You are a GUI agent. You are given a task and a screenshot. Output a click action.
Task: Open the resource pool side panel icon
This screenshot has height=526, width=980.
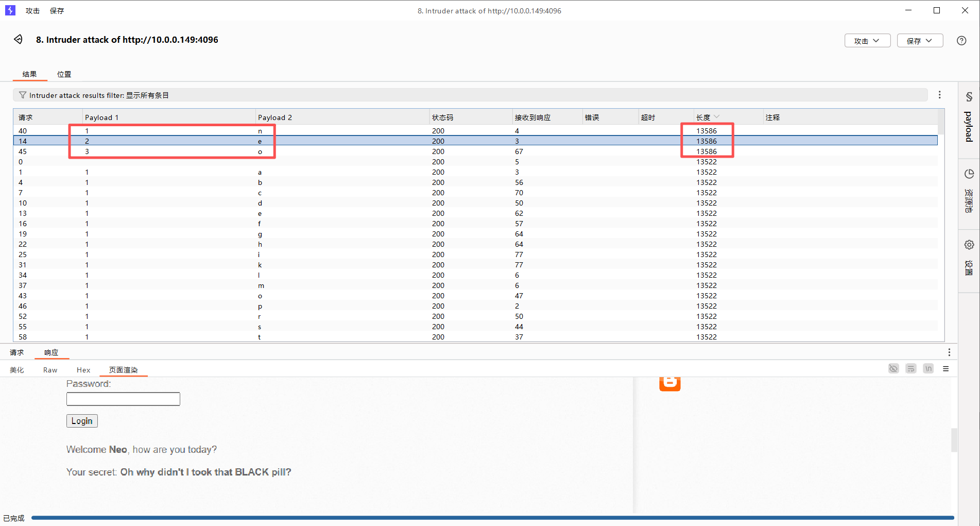pos(969,174)
